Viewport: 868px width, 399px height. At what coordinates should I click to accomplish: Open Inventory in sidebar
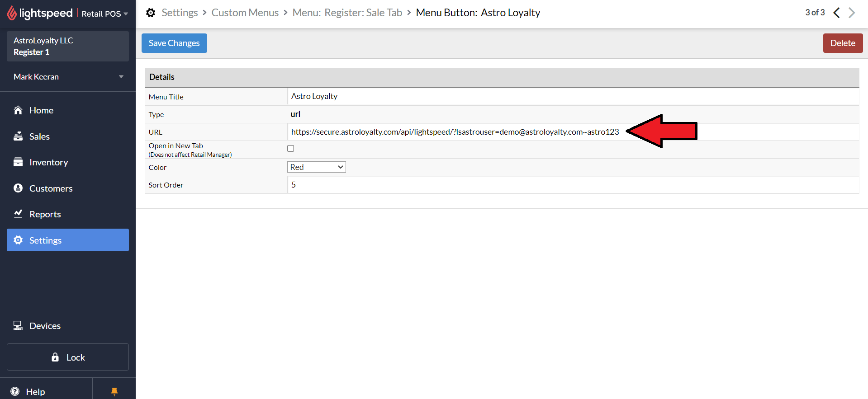[68, 162]
